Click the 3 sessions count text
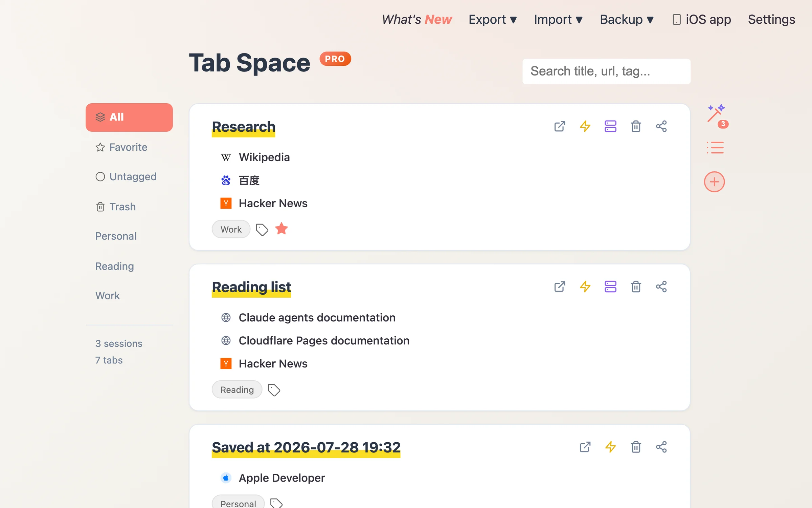The width and height of the screenshot is (812, 508). click(x=119, y=343)
